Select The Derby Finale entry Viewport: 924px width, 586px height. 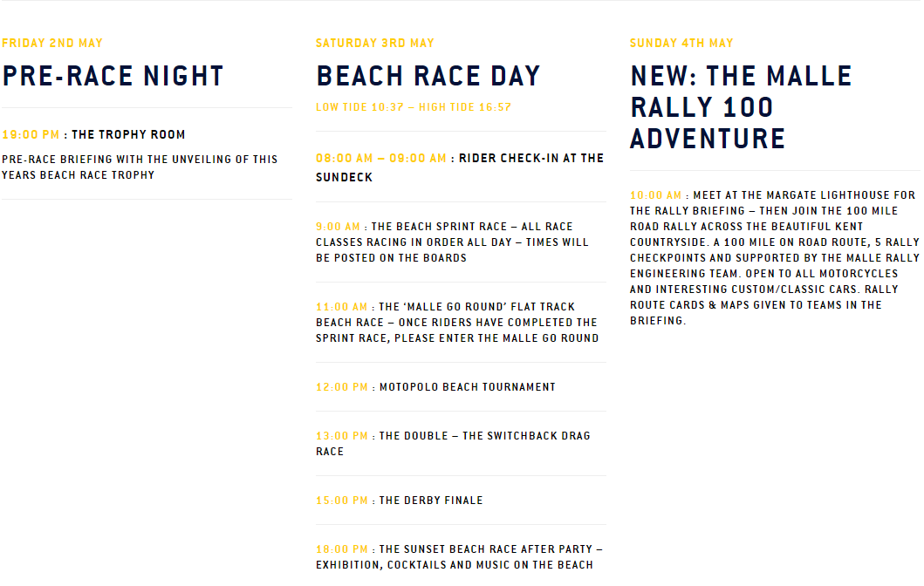click(x=400, y=501)
